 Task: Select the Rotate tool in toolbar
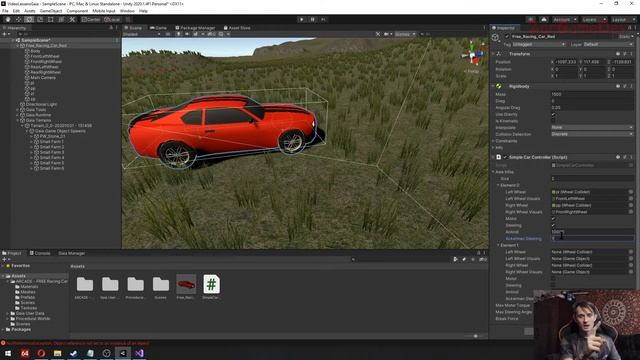[29, 19]
